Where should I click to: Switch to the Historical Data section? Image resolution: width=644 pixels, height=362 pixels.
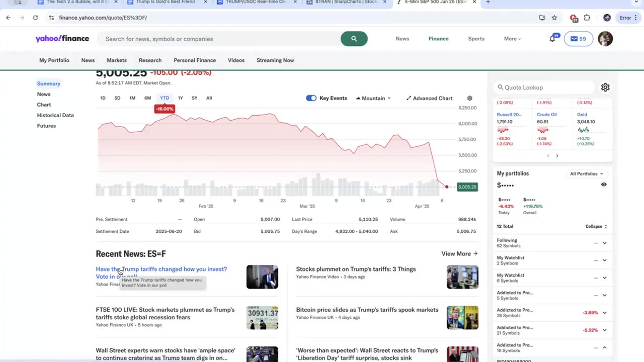click(x=55, y=115)
